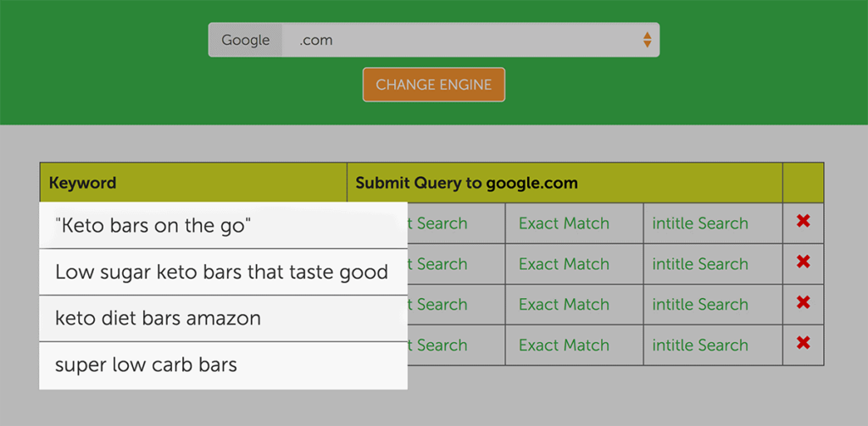868x426 pixels.
Task: Remove the low sugar keto bars keyword row
Action: pos(803,263)
